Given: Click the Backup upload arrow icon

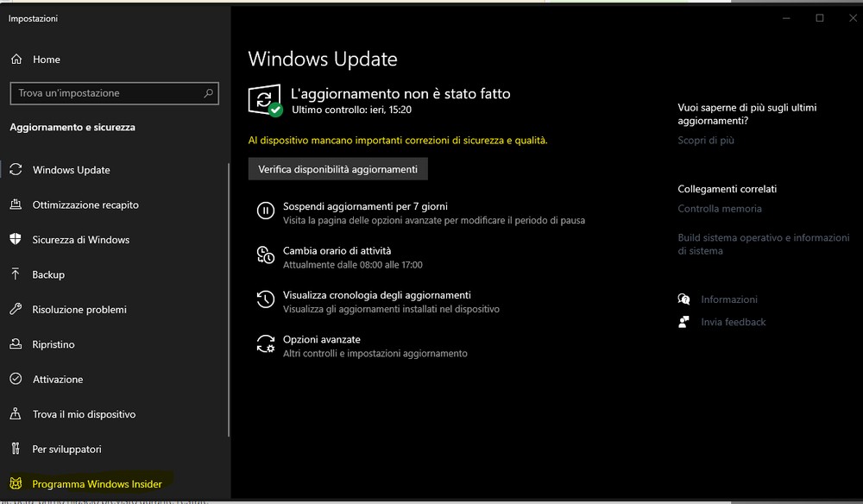Looking at the screenshot, I should [16, 274].
